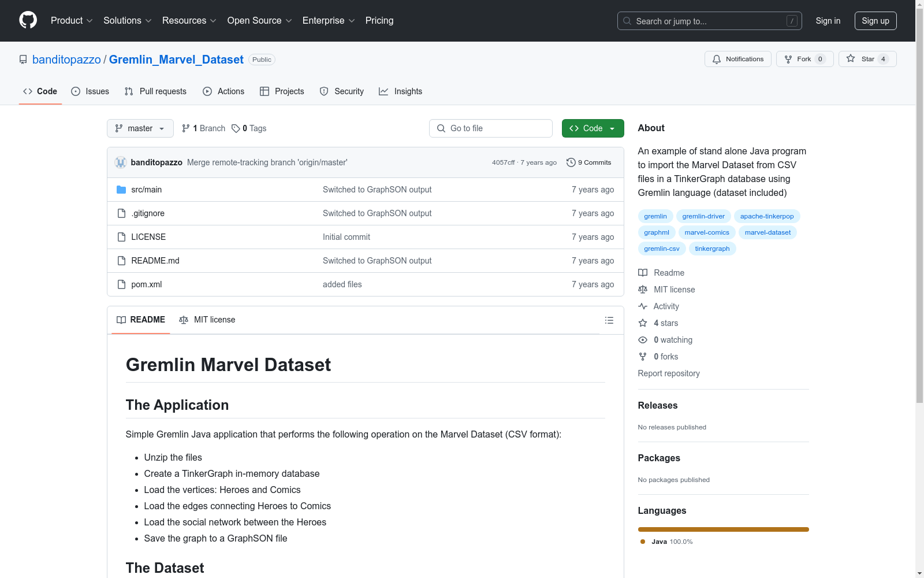Click the gremlin topic tag
Screen dimensions: 924x578
[x=655, y=216]
